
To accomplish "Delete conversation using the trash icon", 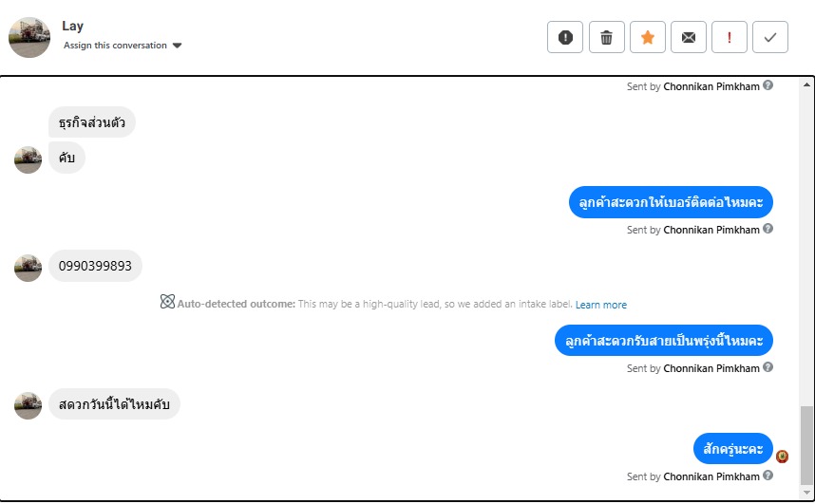I will tap(606, 38).
